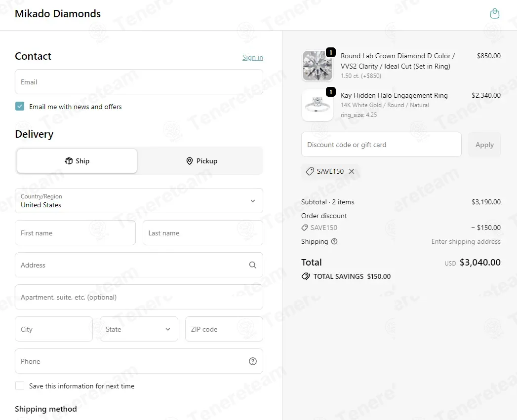Click the $2,340.00 ring price

coord(486,95)
